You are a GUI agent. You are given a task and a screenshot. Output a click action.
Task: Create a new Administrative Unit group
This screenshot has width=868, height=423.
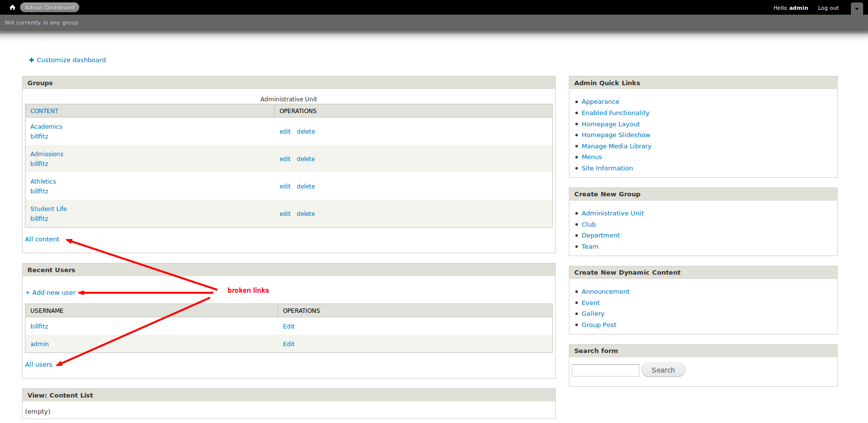612,213
